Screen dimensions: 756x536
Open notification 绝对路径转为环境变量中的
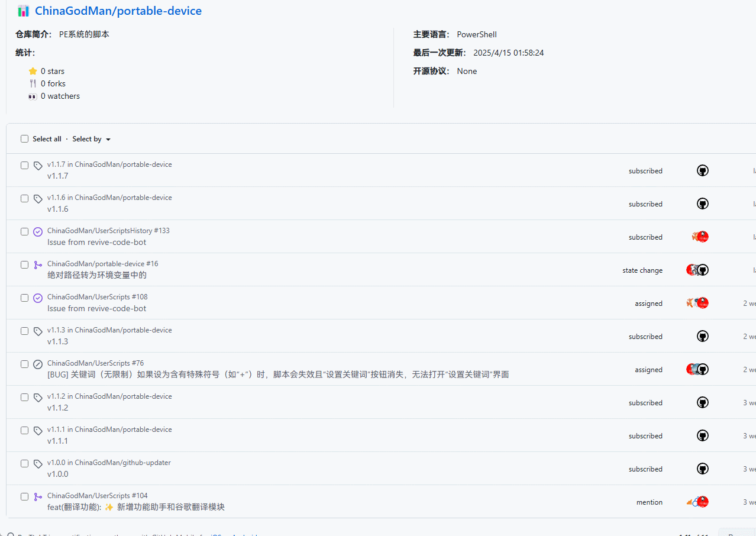97,275
